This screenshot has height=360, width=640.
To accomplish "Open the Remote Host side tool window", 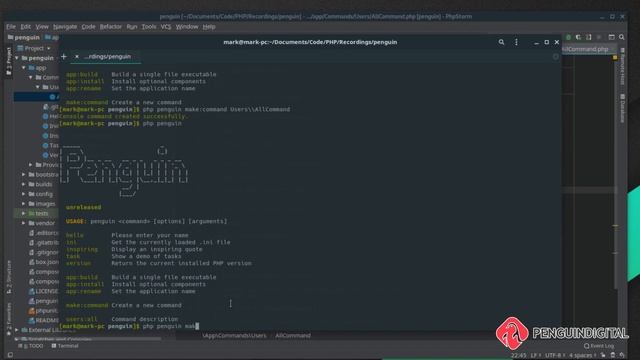I will [622, 67].
